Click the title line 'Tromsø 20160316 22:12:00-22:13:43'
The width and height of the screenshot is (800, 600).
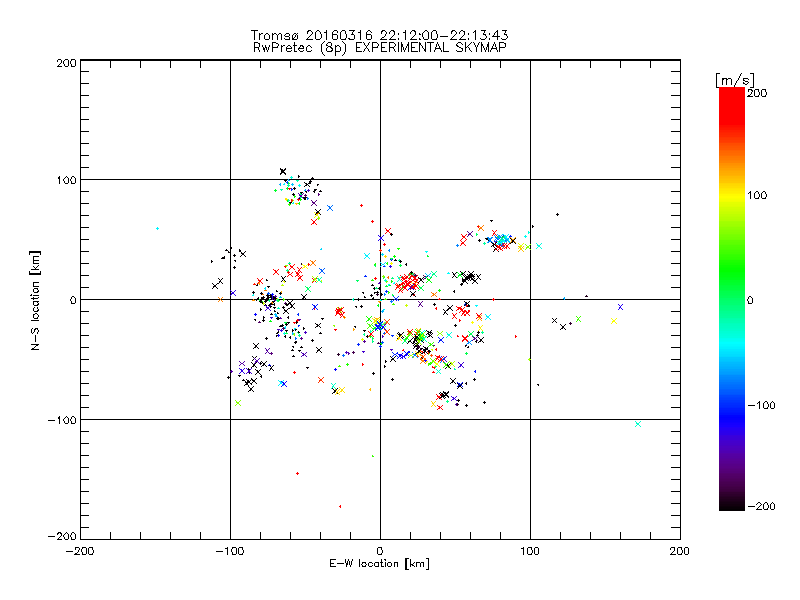tap(380, 35)
